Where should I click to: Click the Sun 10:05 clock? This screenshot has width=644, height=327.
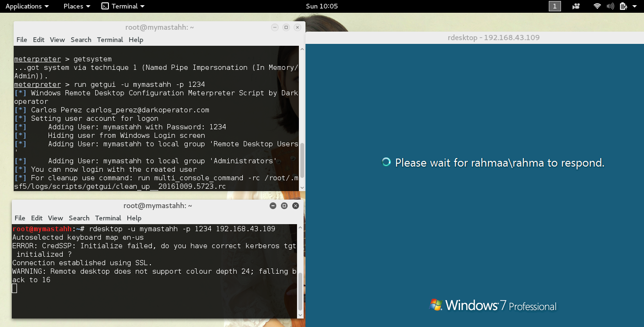tap(322, 6)
